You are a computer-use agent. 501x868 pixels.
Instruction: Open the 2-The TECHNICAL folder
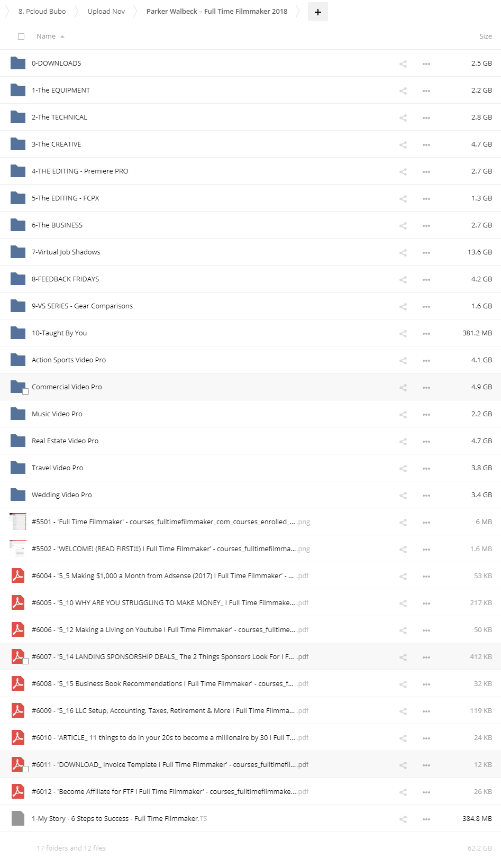point(59,117)
